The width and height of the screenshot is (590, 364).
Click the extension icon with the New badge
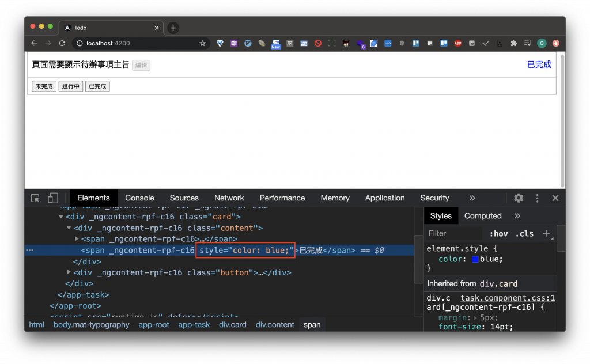[x=276, y=44]
